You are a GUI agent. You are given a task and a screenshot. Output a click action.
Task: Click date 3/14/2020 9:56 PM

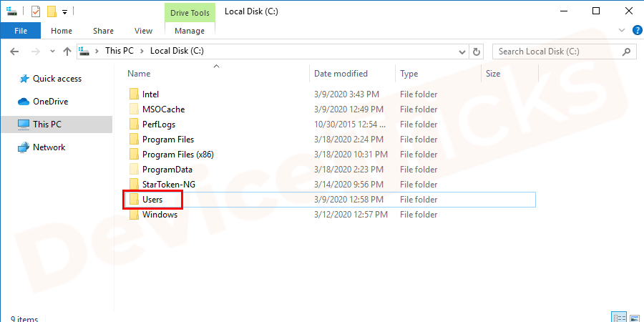348,185
